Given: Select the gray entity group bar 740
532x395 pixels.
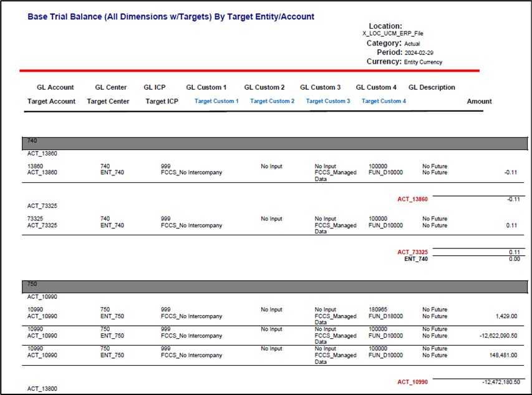Looking at the screenshot, I should [x=275, y=144].
